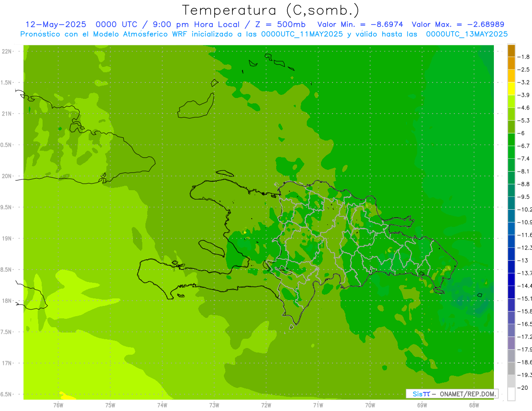The width and height of the screenshot is (532, 411).
Task: Click 'Valor Min. = -8.6974' text
Action: 360,24
